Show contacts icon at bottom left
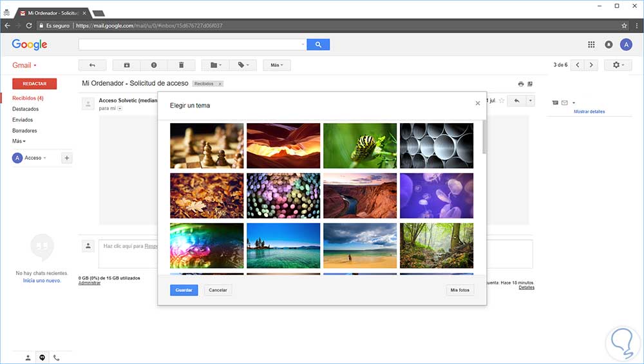 (28, 358)
